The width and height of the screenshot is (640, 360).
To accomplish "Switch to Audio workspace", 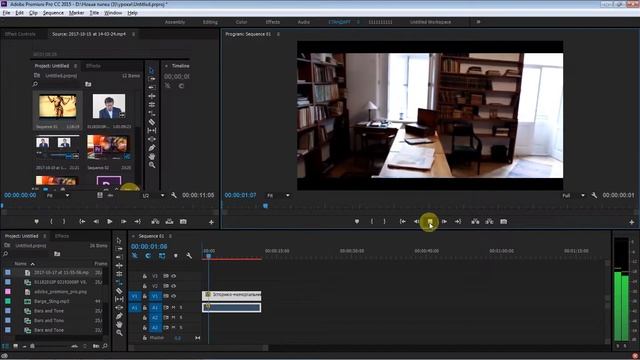I will [303, 22].
